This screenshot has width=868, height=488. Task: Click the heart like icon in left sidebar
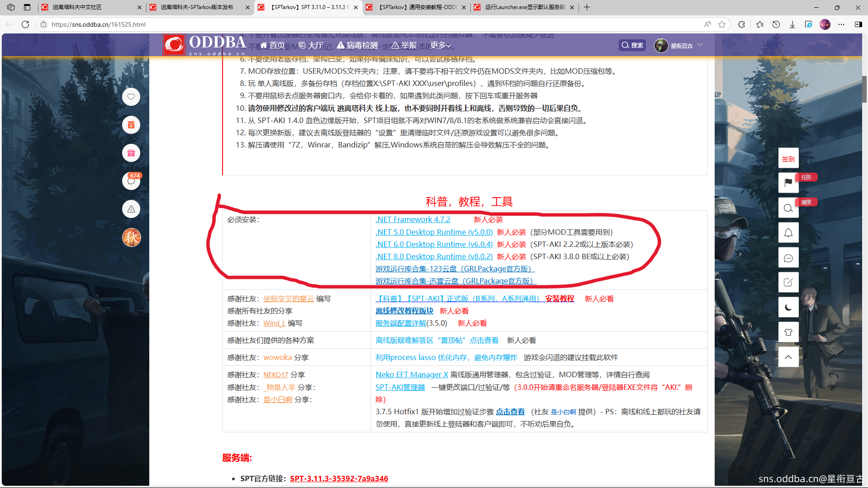pyautogui.click(x=131, y=97)
